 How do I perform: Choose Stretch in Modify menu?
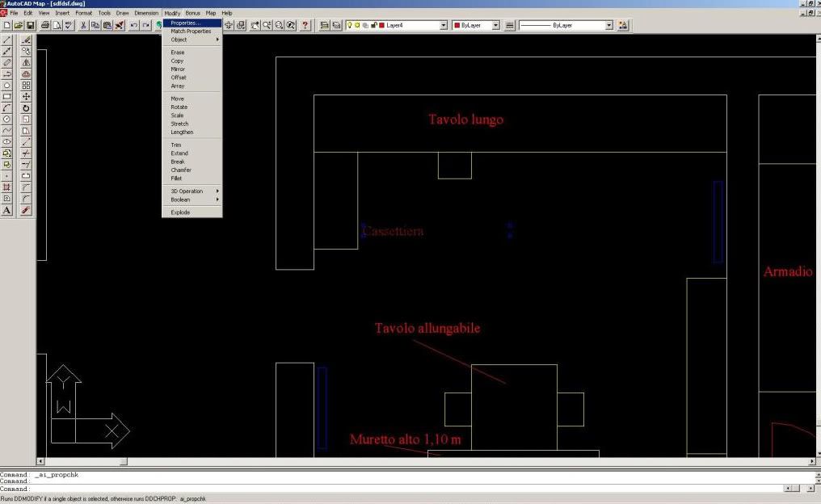pyautogui.click(x=192, y=124)
